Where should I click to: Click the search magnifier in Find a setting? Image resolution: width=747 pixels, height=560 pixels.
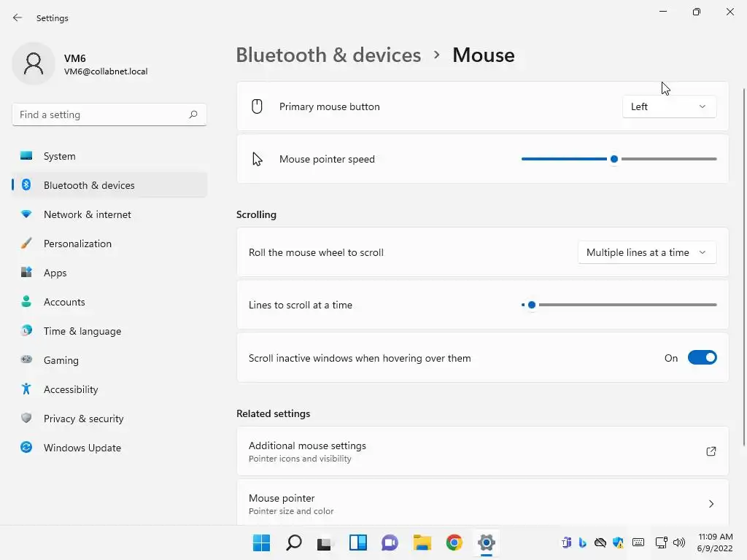(x=193, y=114)
